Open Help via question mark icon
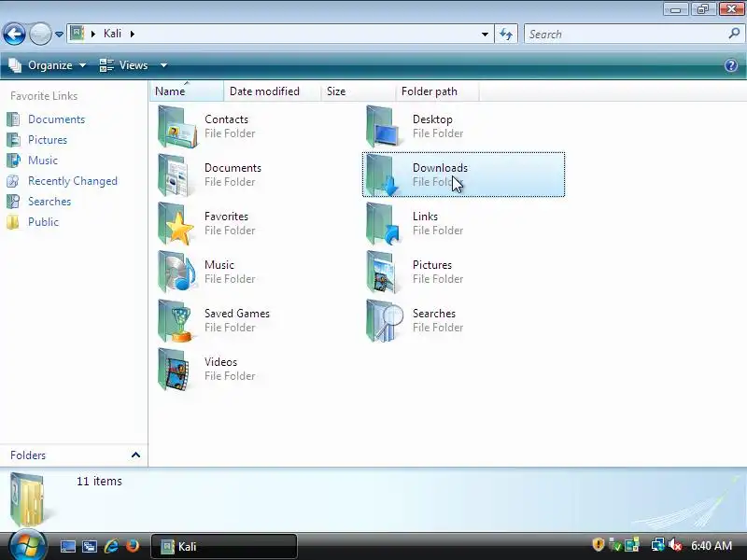 tap(731, 65)
